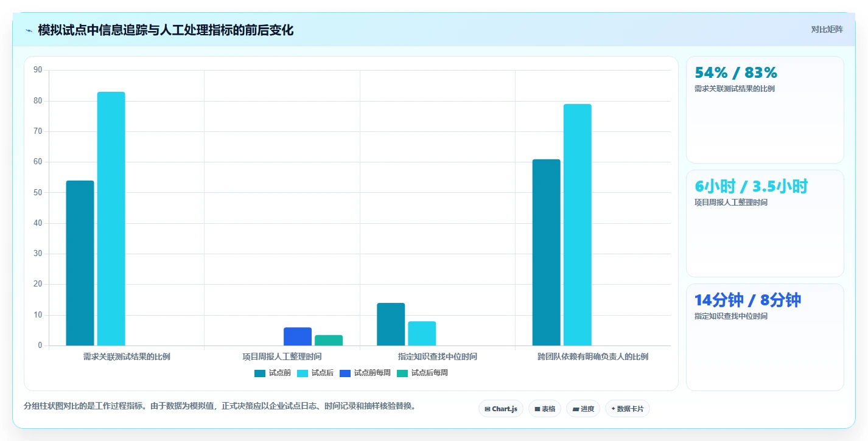This screenshot has height=441, width=868.
Task: Select the 进度 chip
Action: point(583,409)
